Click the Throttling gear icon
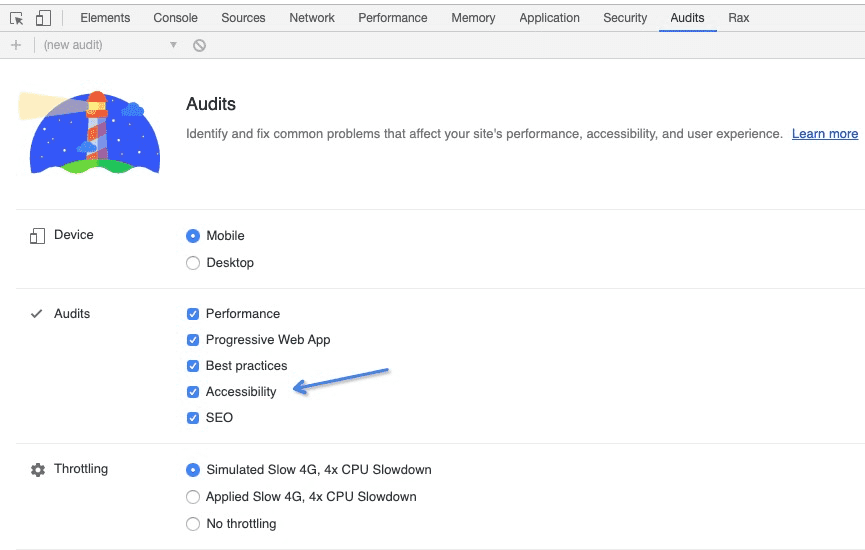 pos(38,470)
